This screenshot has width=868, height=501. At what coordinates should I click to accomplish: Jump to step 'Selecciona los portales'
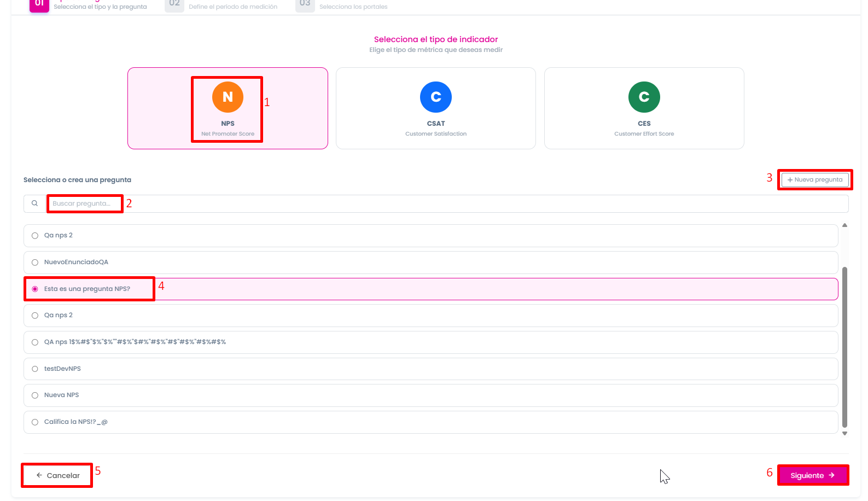click(x=353, y=7)
